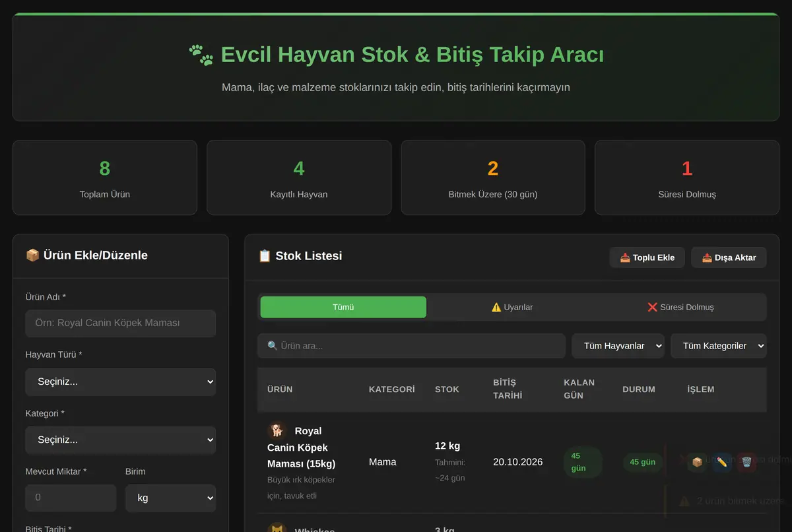The height and width of the screenshot is (532, 792).
Task: Click the clipboard icon next to Stok Listesi
Action: pos(265,256)
